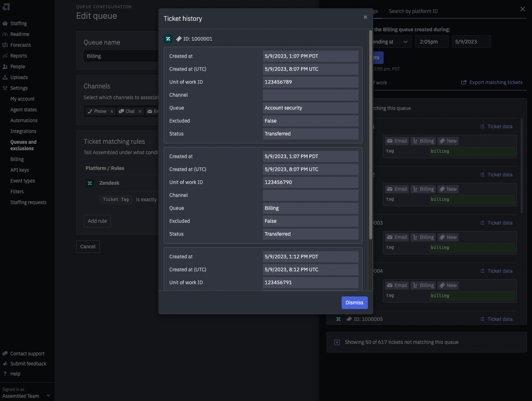Image resolution: width=532 pixels, height=401 pixels.
Task: Click the Zendesk icon beside ID 1000001
Action: [x=168, y=39]
